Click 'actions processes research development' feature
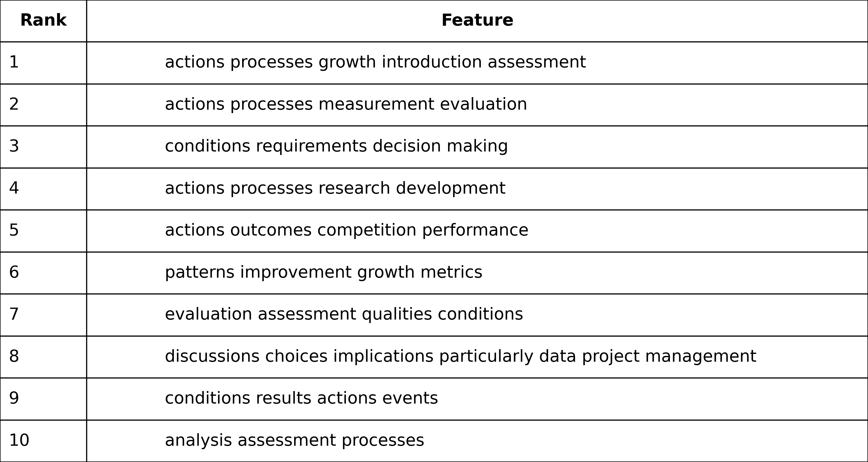This screenshot has height=462, width=868. click(335, 188)
